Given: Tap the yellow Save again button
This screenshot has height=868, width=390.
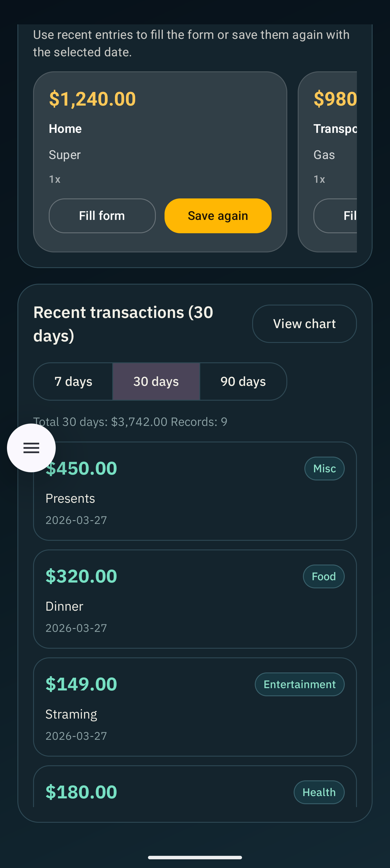Looking at the screenshot, I should coord(218,216).
